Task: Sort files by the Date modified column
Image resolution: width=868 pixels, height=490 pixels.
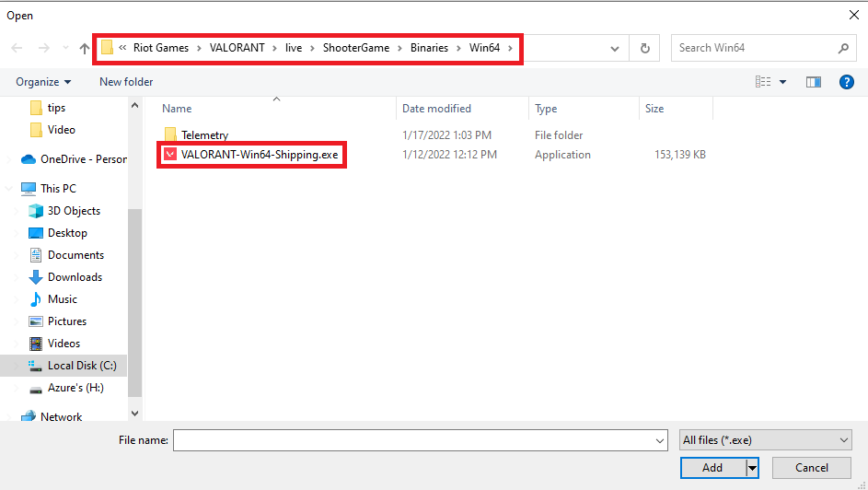Action: click(x=436, y=109)
